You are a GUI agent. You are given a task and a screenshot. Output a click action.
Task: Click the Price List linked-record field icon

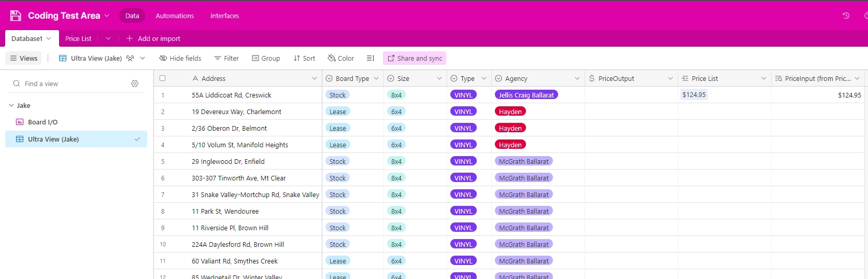click(685, 78)
